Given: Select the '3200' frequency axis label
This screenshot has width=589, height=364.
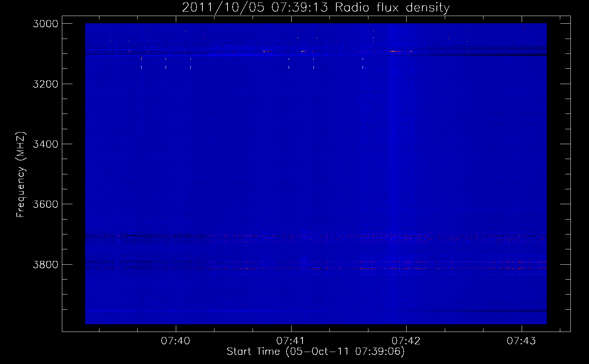Looking at the screenshot, I should (x=46, y=84).
